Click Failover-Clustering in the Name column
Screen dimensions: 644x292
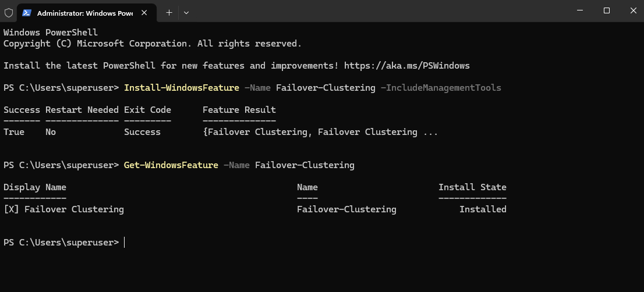pyautogui.click(x=346, y=209)
